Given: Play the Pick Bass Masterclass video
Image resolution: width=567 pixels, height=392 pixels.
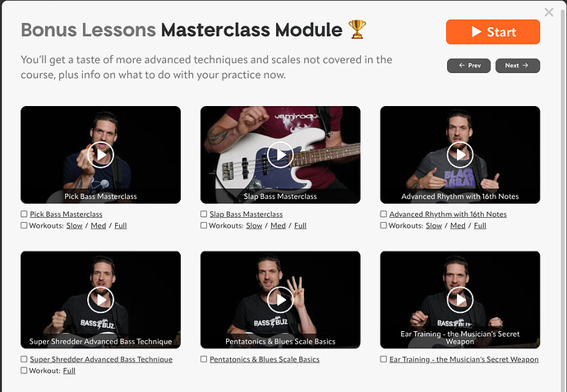Looking at the screenshot, I should point(100,154).
